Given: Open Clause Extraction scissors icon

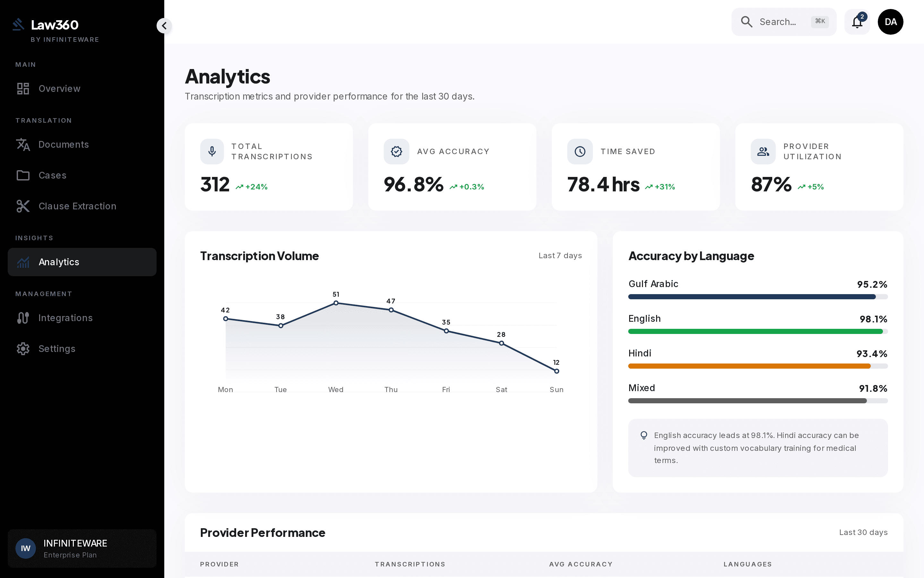Looking at the screenshot, I should coord(23,206).
